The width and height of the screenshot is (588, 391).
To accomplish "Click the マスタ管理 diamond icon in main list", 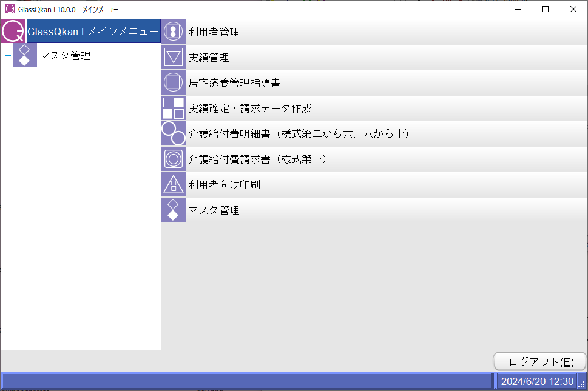I will point(174,210).
